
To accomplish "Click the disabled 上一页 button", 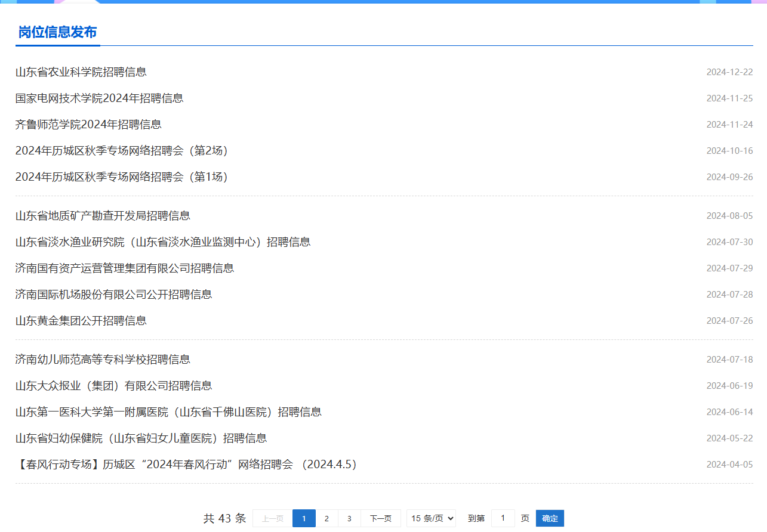I will (x=273, y=519).
